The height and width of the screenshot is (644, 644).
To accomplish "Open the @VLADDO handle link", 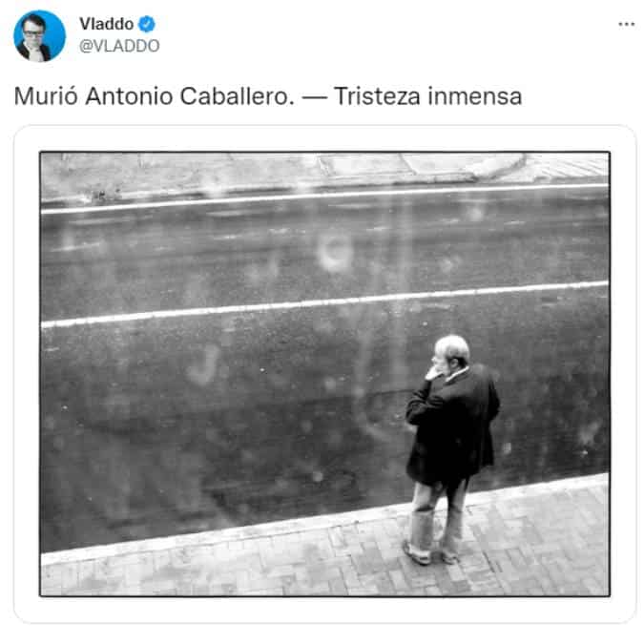I will tap(119, 46).
